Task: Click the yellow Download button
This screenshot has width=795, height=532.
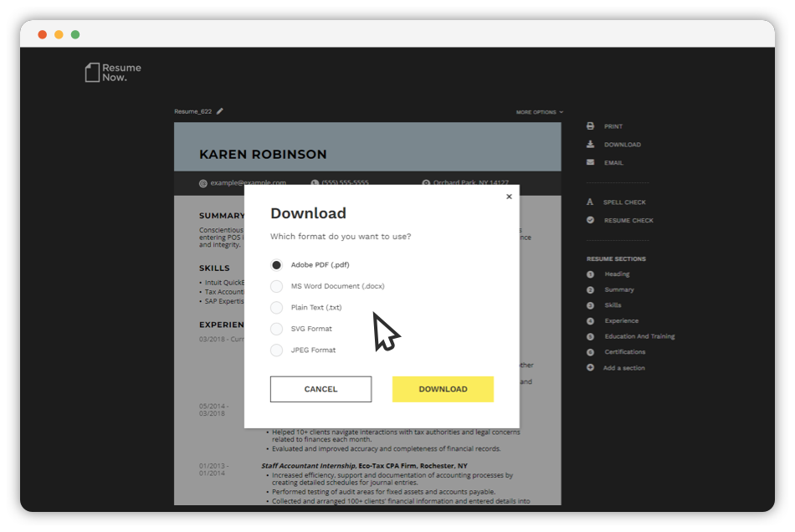Action: click(443, 389)
